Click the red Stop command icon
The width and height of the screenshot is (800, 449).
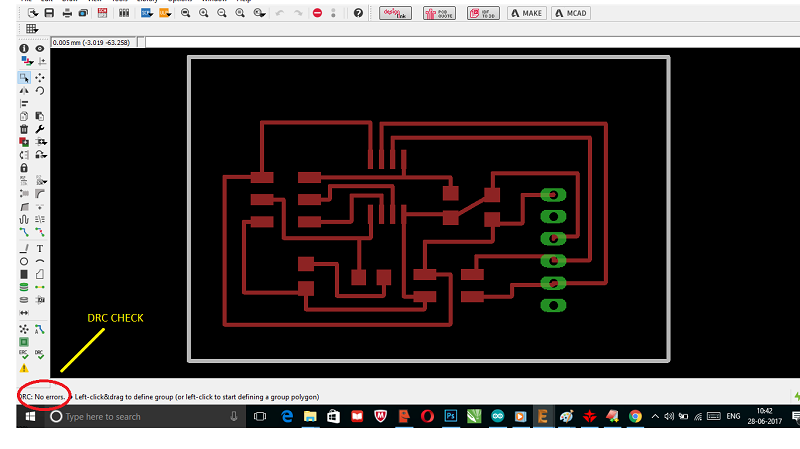pos(317,13)
